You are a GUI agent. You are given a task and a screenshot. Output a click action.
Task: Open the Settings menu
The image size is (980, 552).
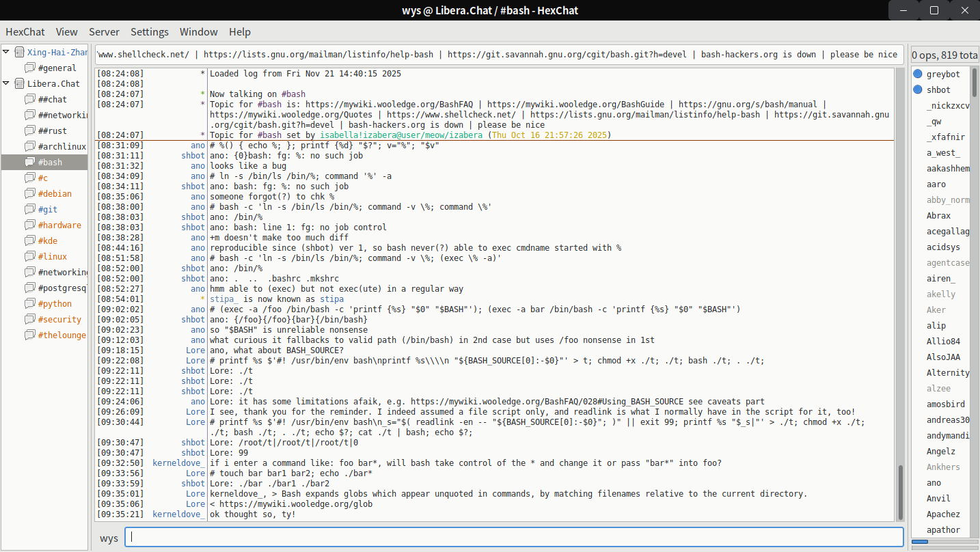click(x=149, y=31)
